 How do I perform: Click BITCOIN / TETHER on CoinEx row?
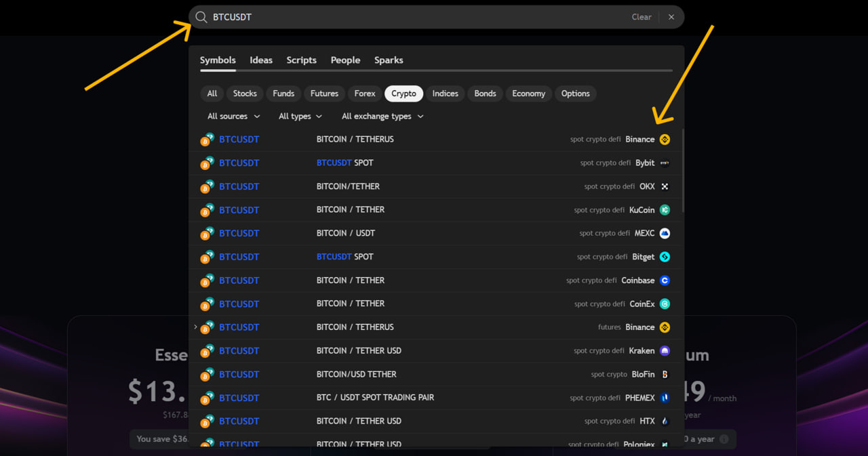(x=351, y=304)
